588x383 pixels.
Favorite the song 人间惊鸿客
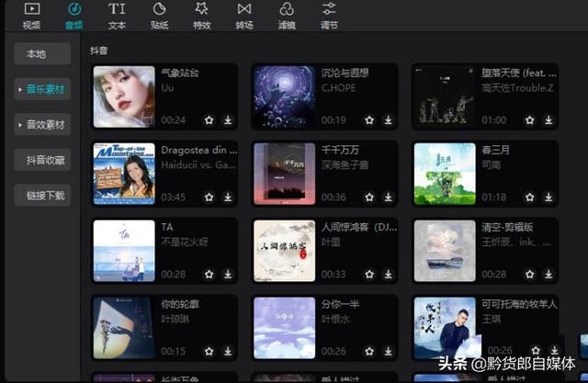[369, 274]
